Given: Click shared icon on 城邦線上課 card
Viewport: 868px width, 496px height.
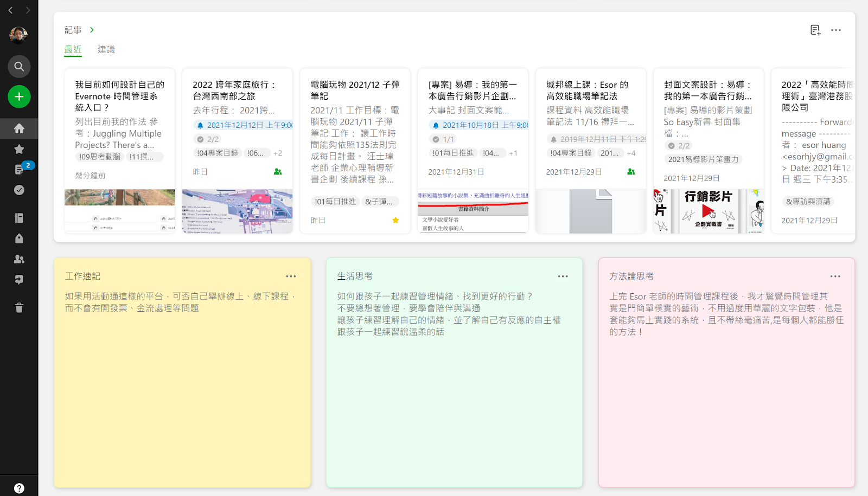Looking at the screenshot, I should pyautogui.click(x=631, y=171).
